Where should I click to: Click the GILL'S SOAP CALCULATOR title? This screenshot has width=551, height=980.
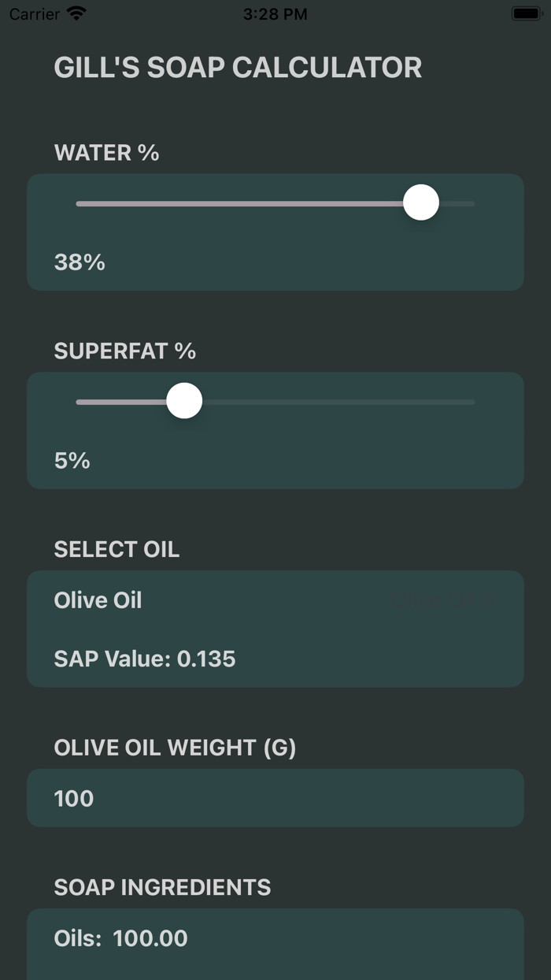coord(238,68)
